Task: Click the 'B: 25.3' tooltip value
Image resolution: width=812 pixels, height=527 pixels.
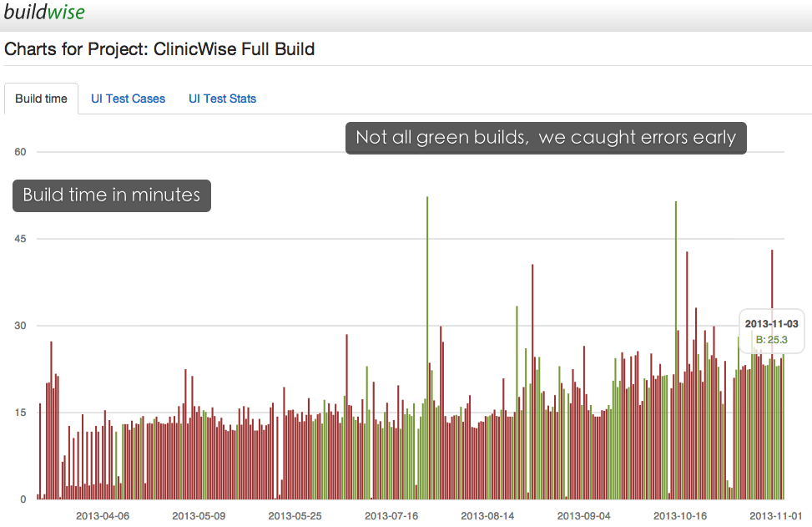Action: click(772, 340)
